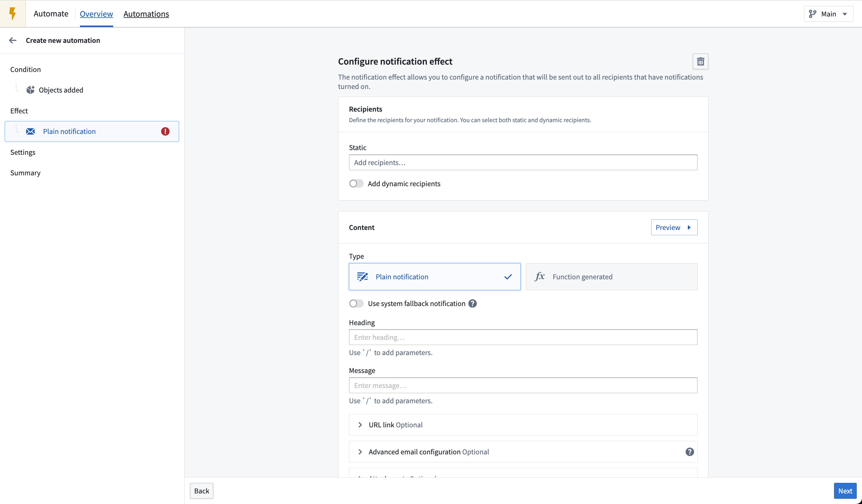Click the branch icon next to Main
This screenshot has width=862, height=504.
[x=812, y=14]
